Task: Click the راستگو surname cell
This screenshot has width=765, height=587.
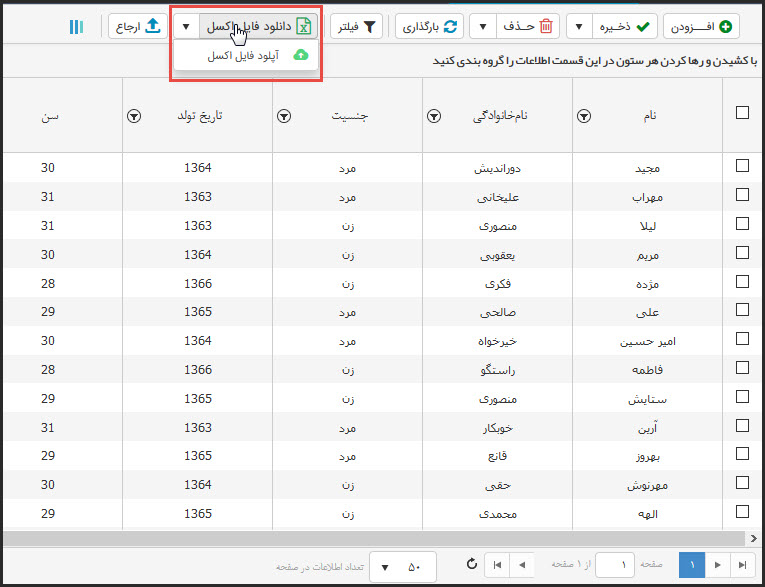Action: (497, 370)
